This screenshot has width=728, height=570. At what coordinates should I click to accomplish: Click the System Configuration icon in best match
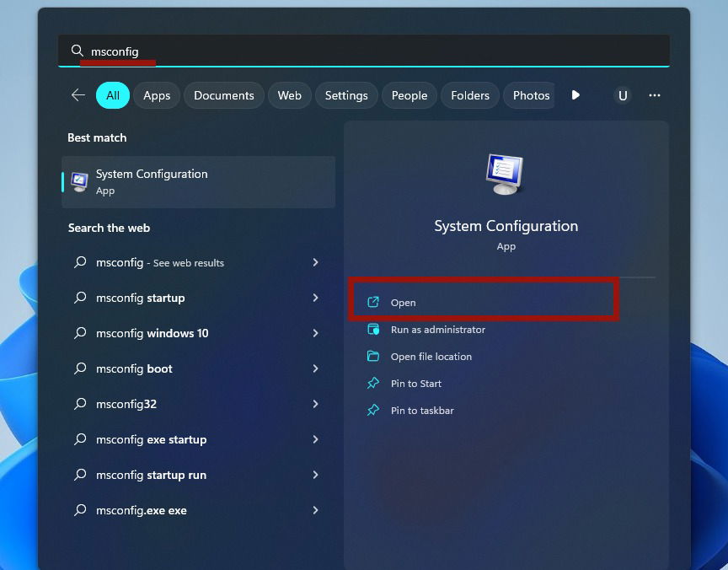pyautogui.click(x=79, y=181)
